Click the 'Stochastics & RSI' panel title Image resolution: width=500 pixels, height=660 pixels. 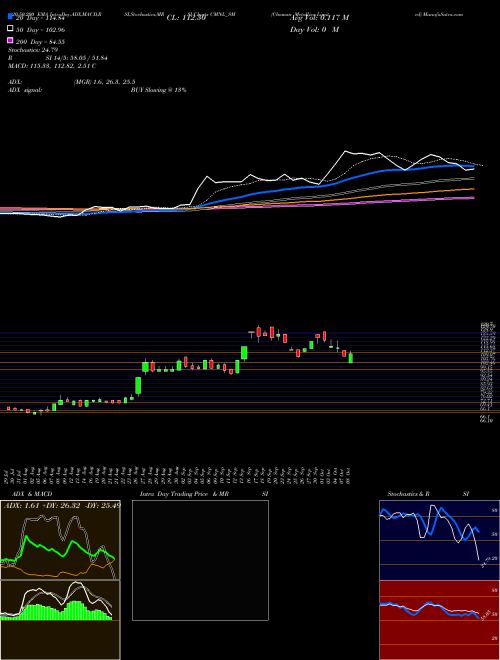point(428,494)
